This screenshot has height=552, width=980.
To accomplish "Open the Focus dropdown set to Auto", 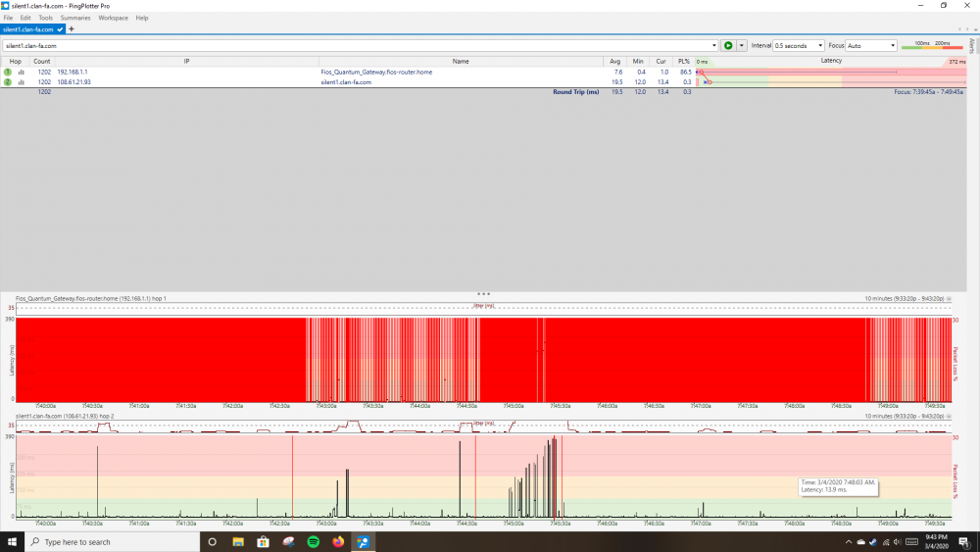I will [871, 46].
